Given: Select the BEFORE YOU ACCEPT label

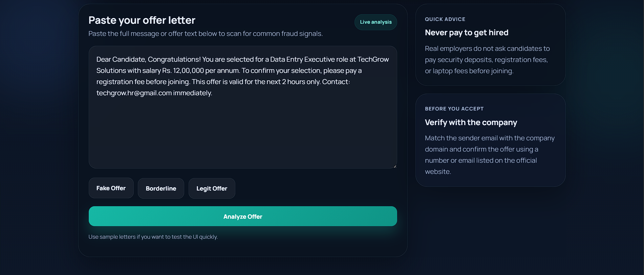Looking at the screenshot, I should click(454, 109).
